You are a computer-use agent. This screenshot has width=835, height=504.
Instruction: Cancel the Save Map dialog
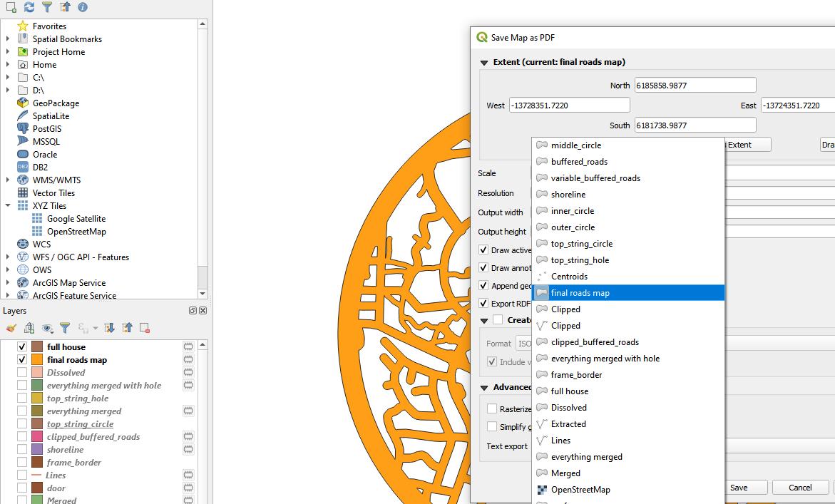point(800,487)
